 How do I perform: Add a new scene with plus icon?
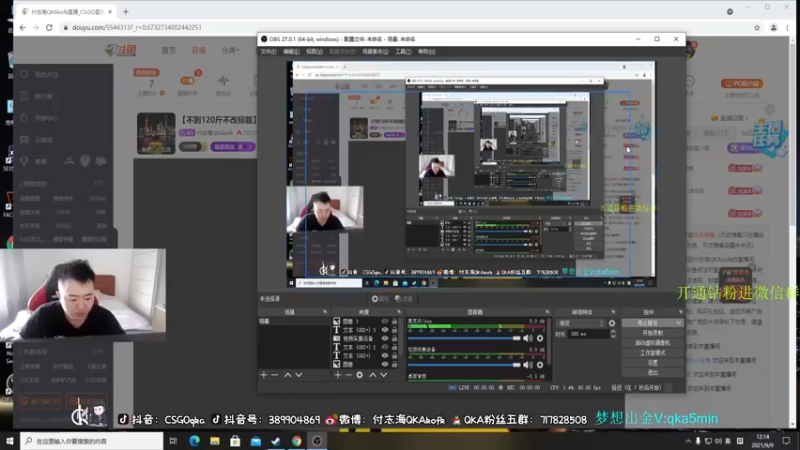[x=264, y=375]
